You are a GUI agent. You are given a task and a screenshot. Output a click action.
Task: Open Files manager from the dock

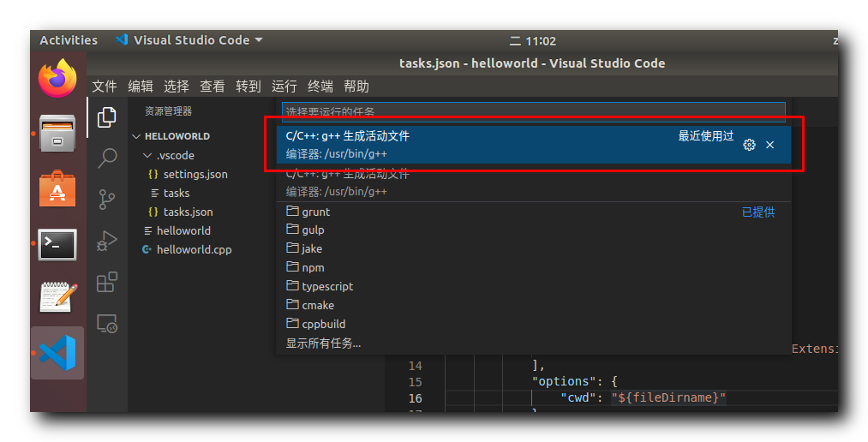(57, 134)
